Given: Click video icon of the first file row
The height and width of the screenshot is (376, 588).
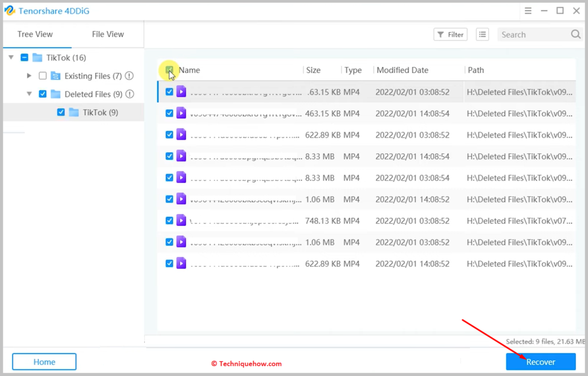Looking at the screenshot, I should (x=181, y=91).
